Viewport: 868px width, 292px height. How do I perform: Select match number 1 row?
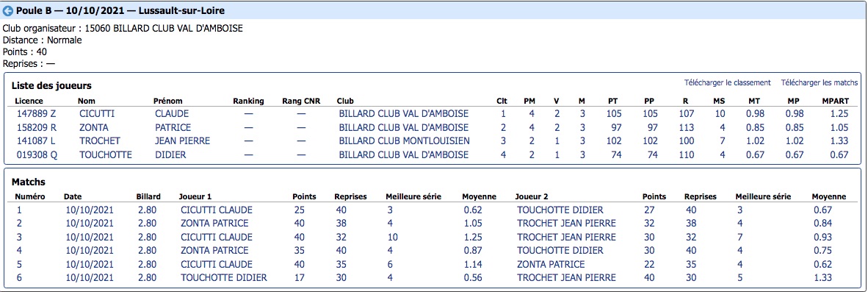(x=434, y=210)
